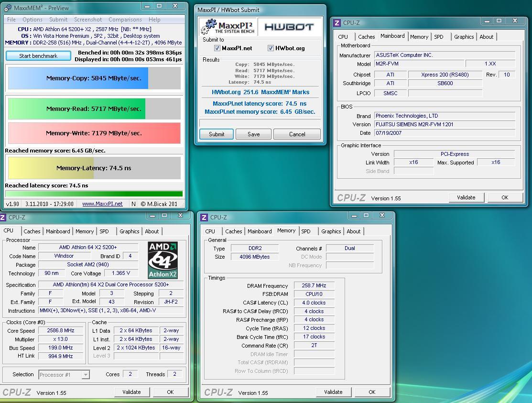Open the Help menu in MaxxMEM
The image size is (532, 403).
(154, 20)
